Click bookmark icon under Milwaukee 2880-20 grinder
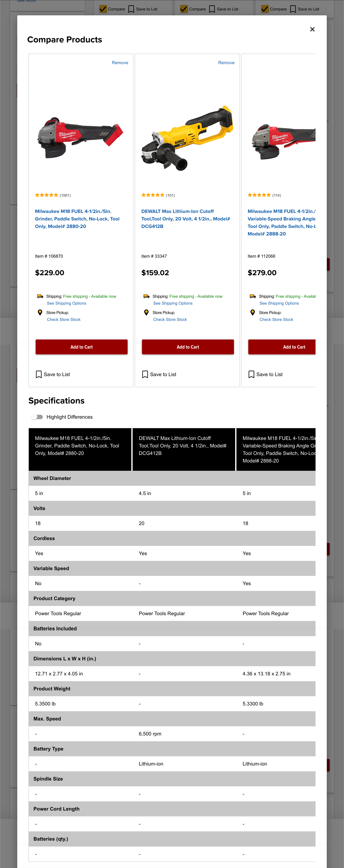This screenshot has width=344, height=868. [x=39, y=374]
